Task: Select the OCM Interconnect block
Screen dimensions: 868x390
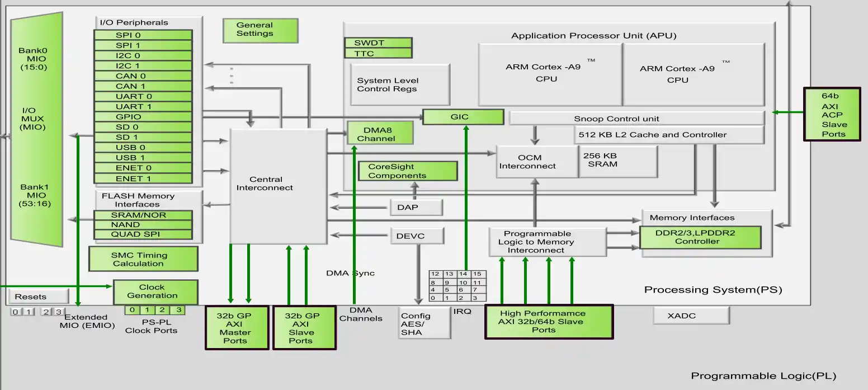Action: 537,162
